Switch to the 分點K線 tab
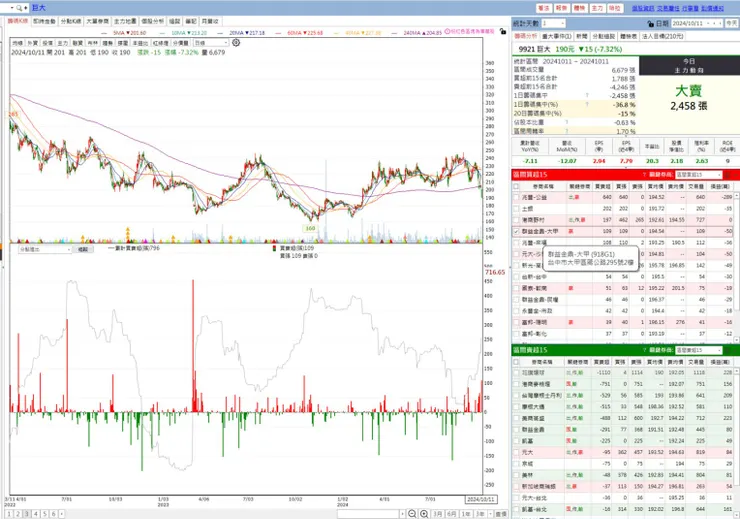The height and width of the screenshot is (519, 740). (x=70, y=21)
